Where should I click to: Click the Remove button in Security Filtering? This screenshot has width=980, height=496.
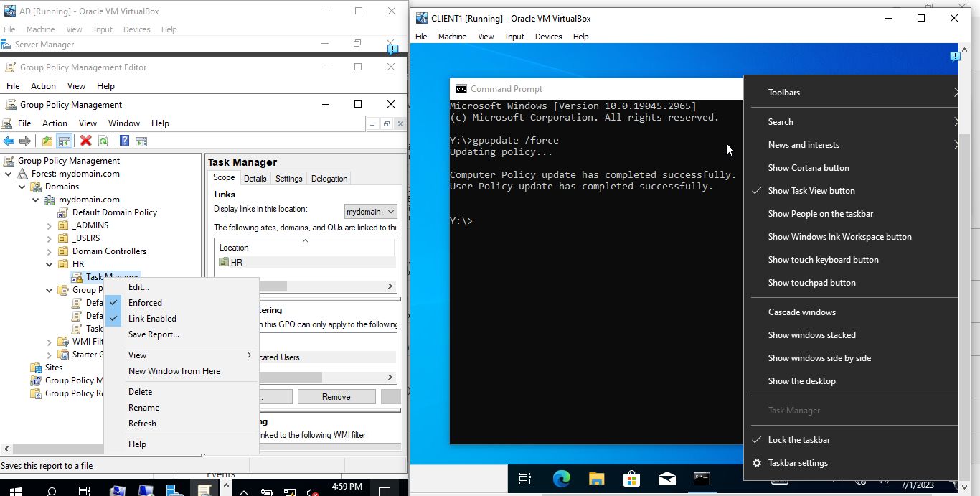coord(336,397)
